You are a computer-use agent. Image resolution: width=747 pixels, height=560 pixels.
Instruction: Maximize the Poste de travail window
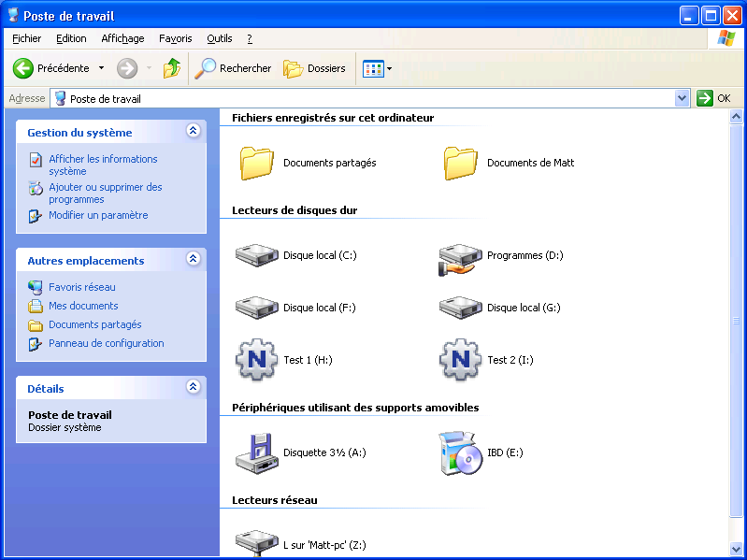(711, 16)
